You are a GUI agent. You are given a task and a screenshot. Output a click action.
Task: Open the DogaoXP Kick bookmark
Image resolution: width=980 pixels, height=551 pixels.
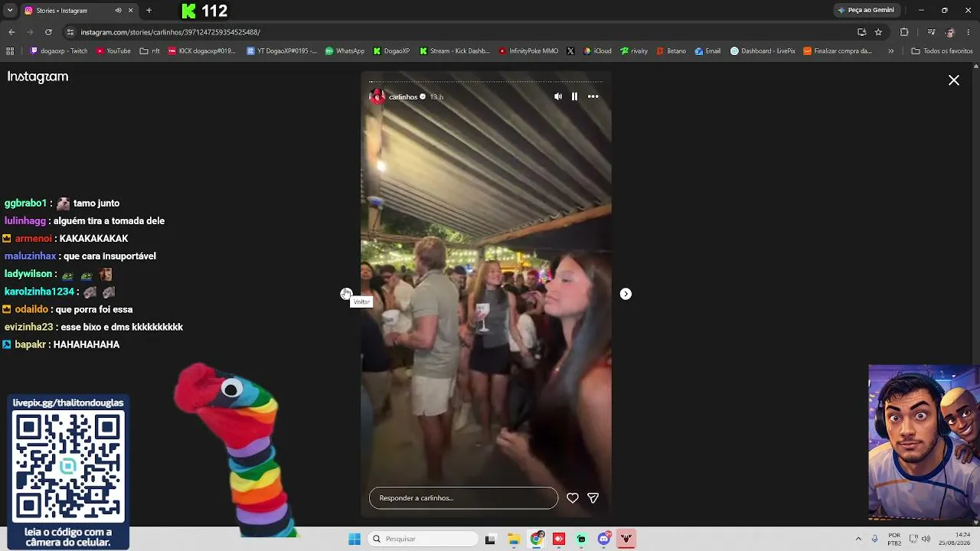tap(391, 51)
